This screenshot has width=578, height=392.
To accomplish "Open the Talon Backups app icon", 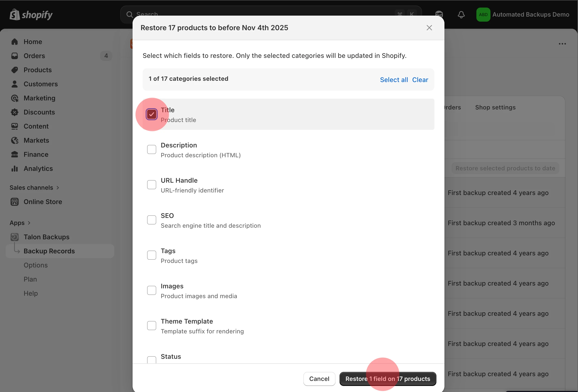I will (15, 237).
